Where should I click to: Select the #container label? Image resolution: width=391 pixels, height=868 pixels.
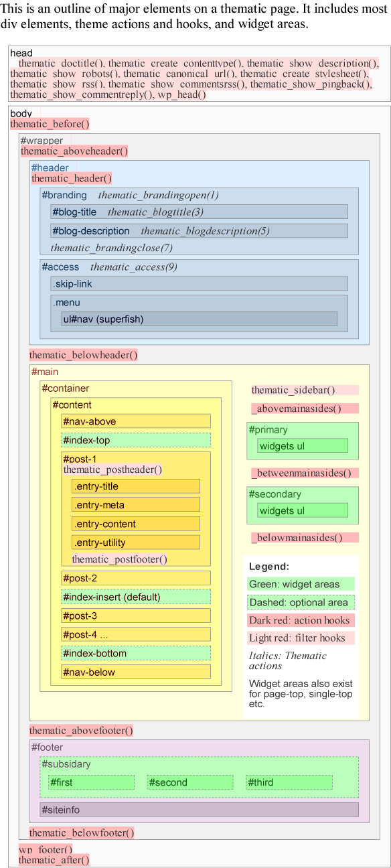(66, 388)
